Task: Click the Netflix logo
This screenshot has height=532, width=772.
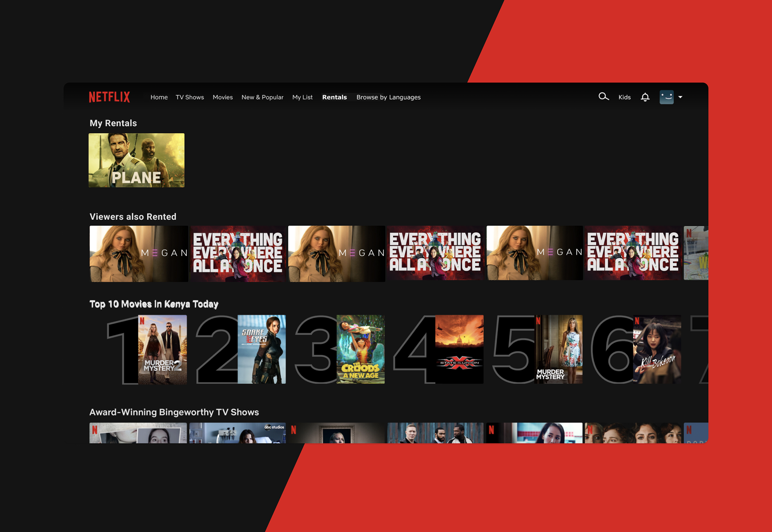Action: tap(109, 97)
